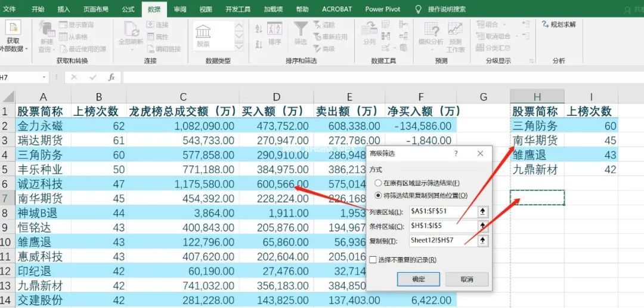
Task: Click the Solver (规划求解) icon
Action: [559, 24]
